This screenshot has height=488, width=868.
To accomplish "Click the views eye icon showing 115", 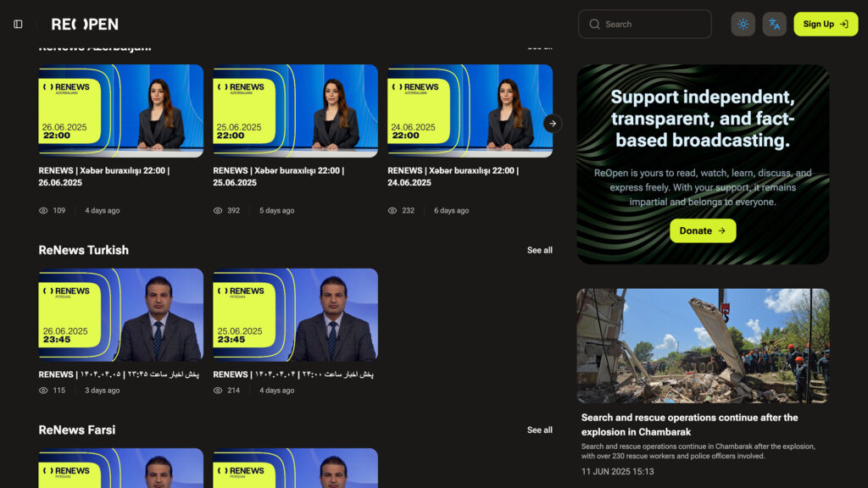I will click(x=43, y=391).
